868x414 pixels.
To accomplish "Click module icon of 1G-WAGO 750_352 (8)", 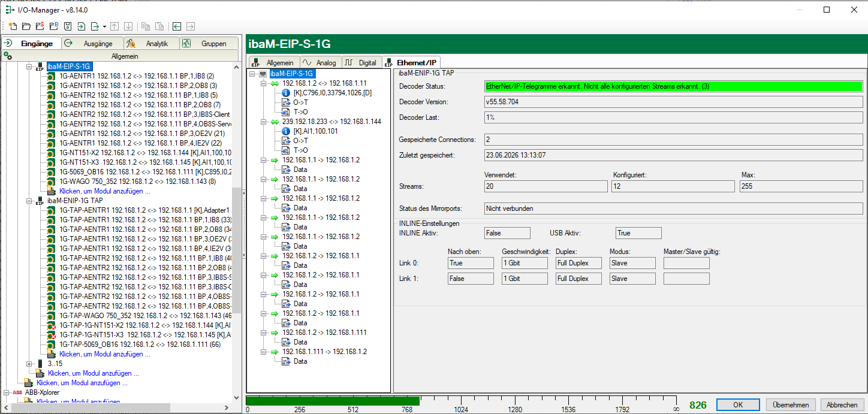I will pos(52,182).
